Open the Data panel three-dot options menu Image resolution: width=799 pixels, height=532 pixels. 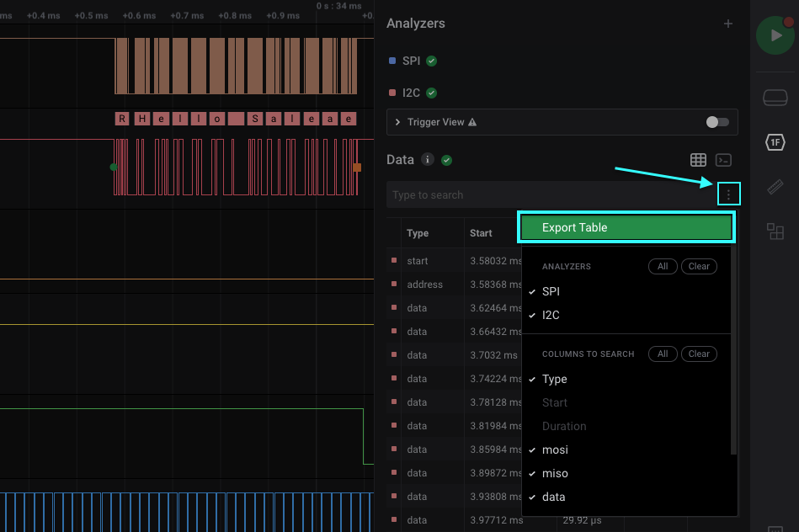728,194
